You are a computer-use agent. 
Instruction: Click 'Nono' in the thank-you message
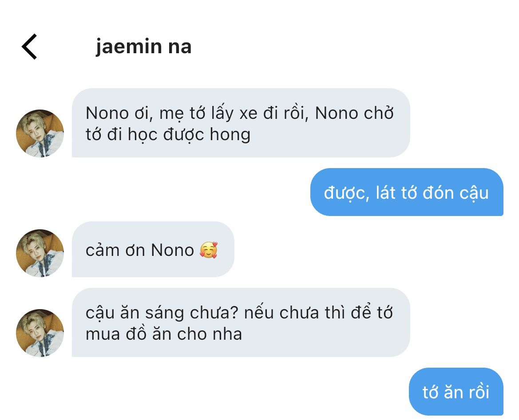tap(172, 250)
